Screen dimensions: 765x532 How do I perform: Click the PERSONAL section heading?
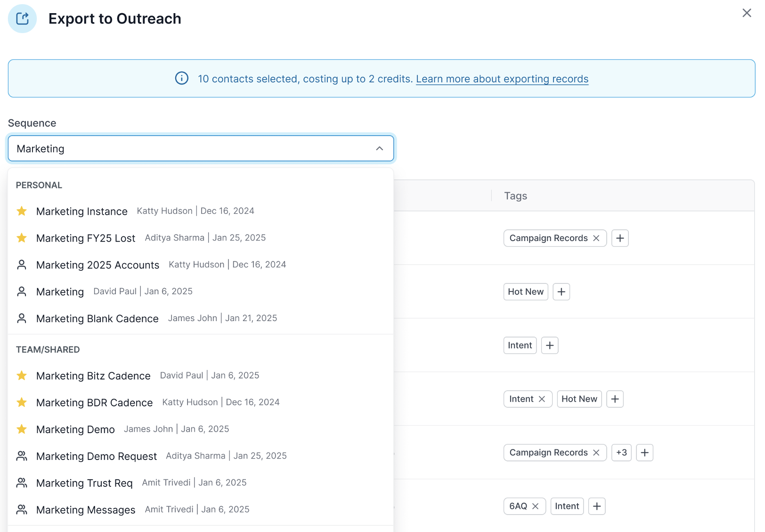tap(39, 185)
